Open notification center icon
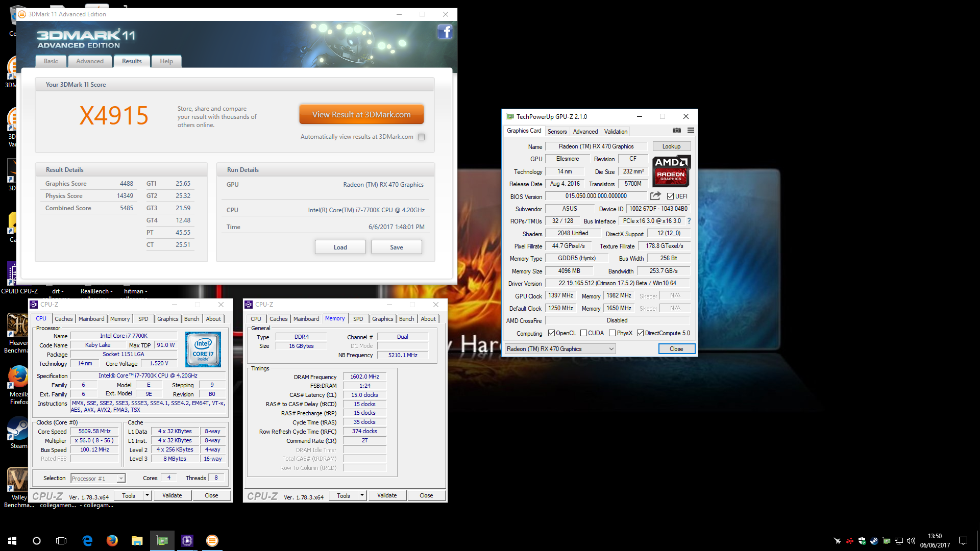 (x=963, y=541)
